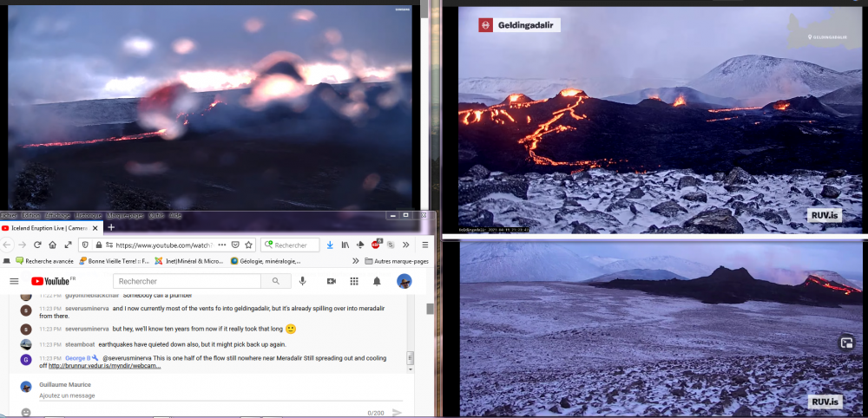Open the Firefox downloads arrow
Screen dimensions: 868x418
330,245
